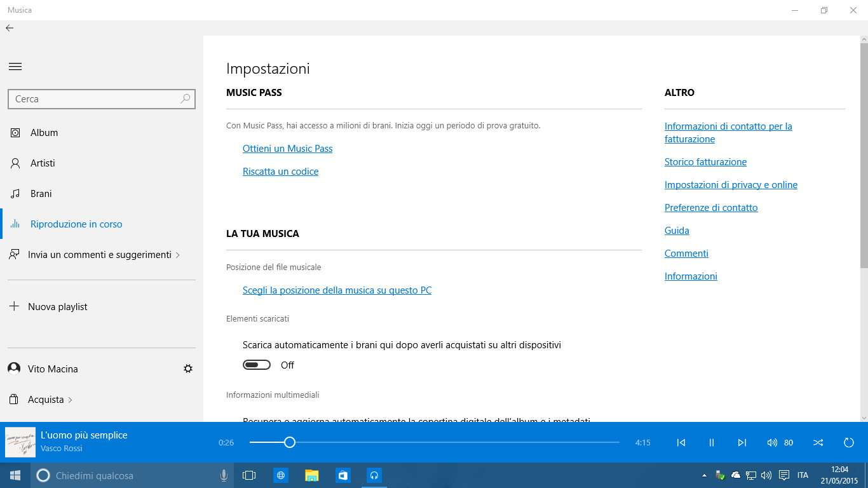Click the playback progress slider

(x=435, y=442)
